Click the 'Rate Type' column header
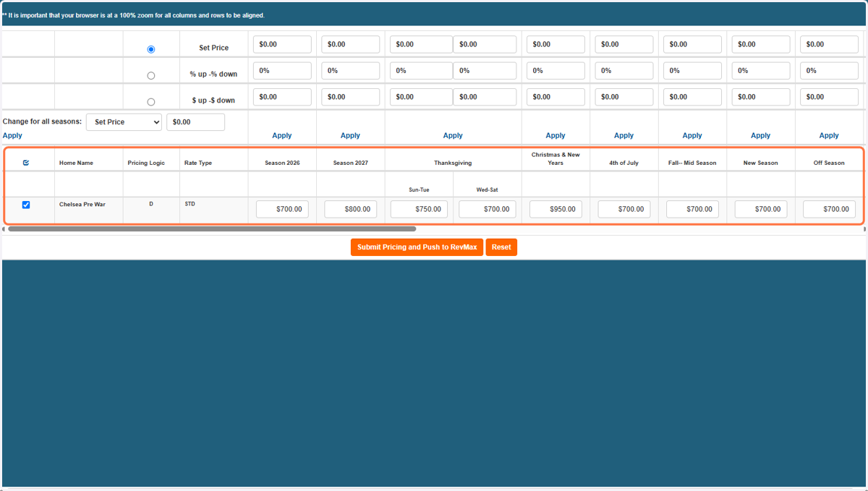Screen dimensions: 868x491 pos(198,163)
